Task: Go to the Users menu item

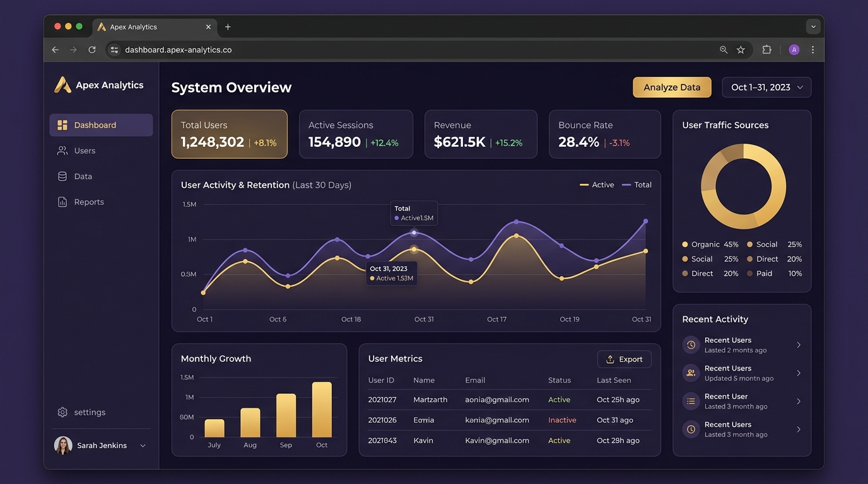Action: pos(101,151)
